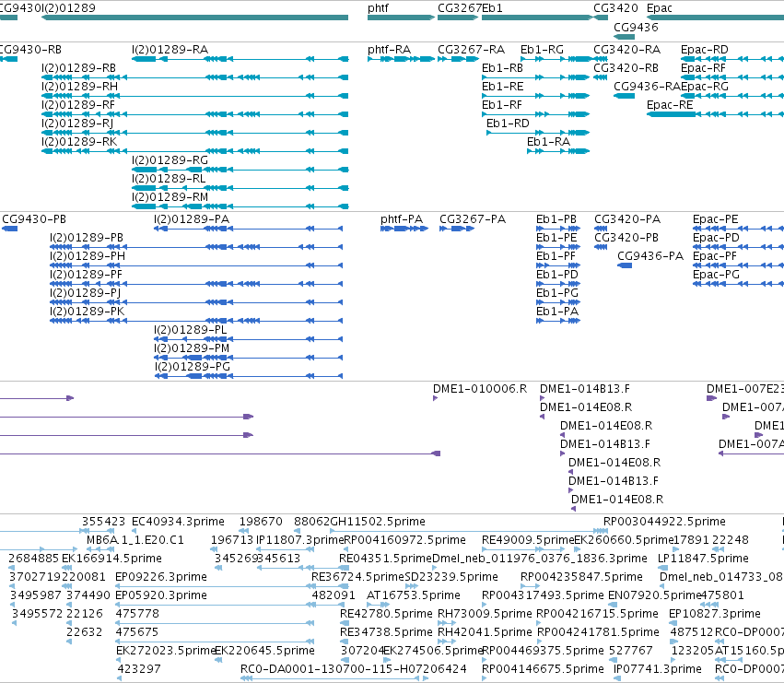Click the CG3267-PA protein label

click(473, 219)
